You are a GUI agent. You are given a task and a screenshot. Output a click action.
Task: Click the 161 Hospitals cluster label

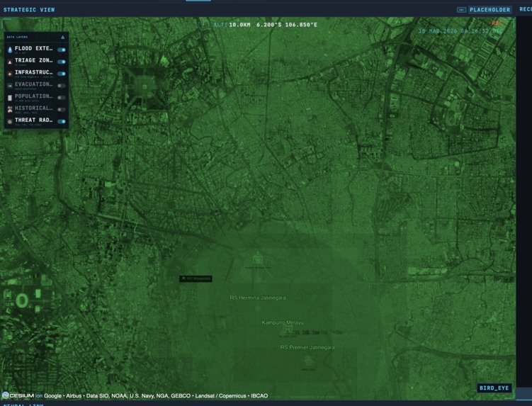click(x=196, y=278)
